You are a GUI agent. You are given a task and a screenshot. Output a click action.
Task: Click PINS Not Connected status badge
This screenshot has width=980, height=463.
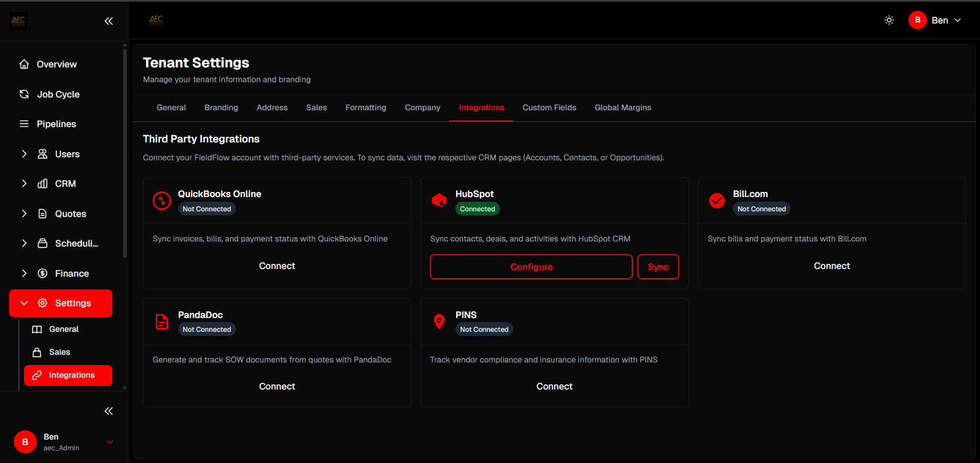pos(484,329)
